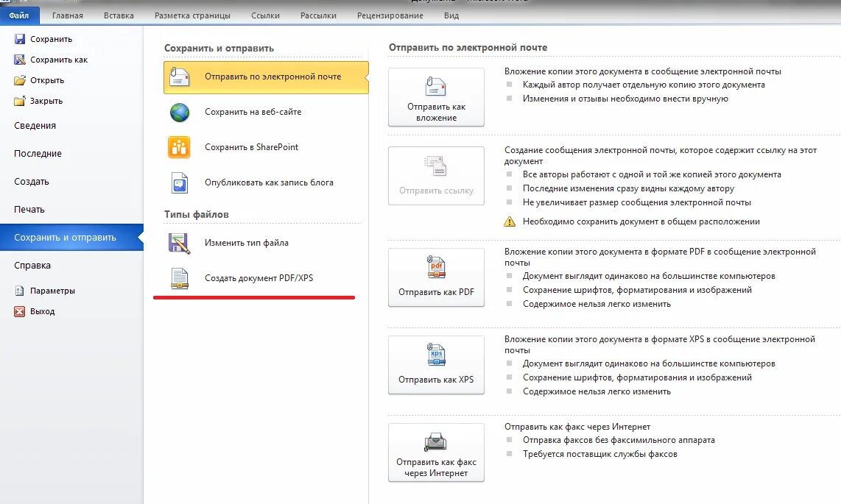Open the Рецензирование ribbon tab
The width and height of the screenshot is (841, 504).
[390, 15]
